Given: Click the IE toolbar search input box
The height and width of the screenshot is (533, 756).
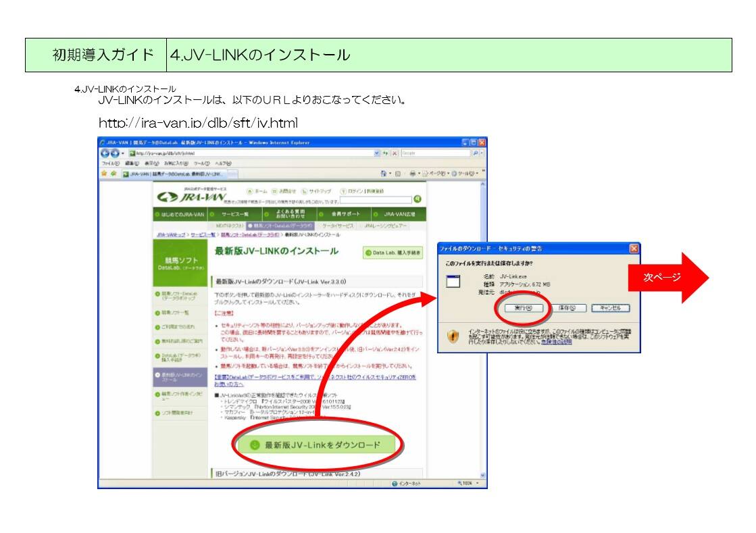Looking at the screenshot, I should pos(436,153).
